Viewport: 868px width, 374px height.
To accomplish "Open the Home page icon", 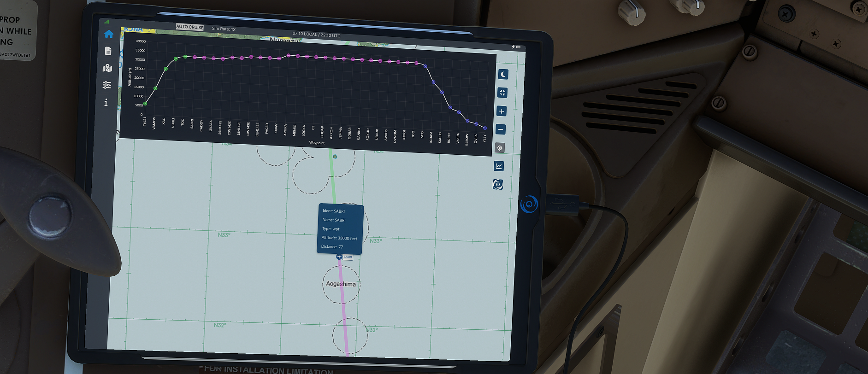I will coord(109,34).
